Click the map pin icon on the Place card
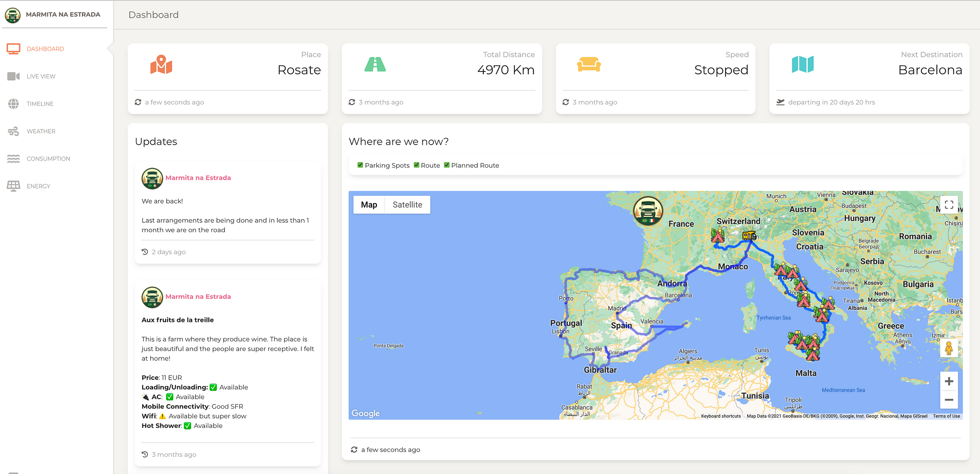 pyautogui.click(x=161, y=65)
